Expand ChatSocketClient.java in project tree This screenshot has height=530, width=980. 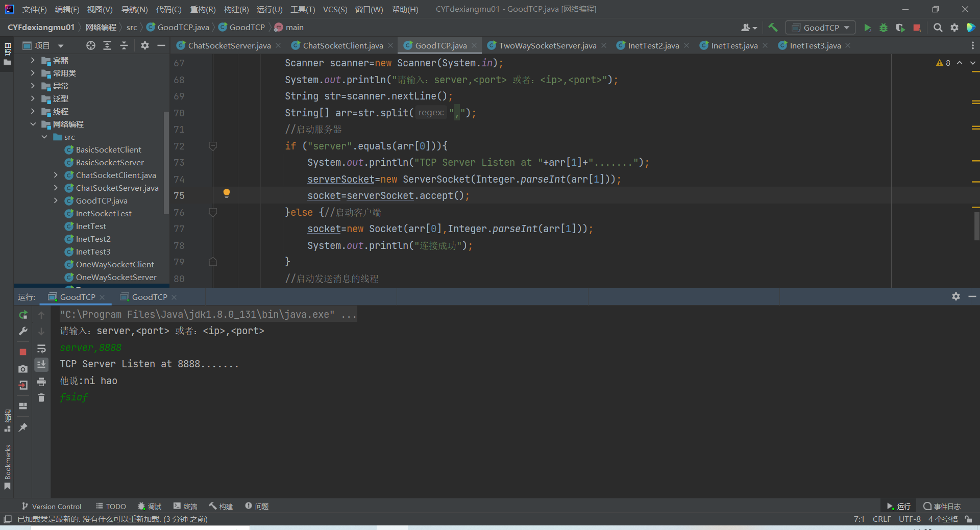(x=56, y=175)
